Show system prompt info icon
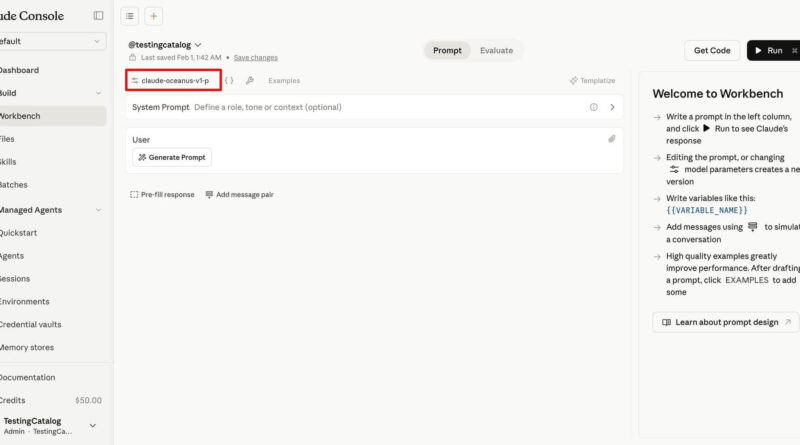The width and height of the screenshot is (800, 445). 594,107
